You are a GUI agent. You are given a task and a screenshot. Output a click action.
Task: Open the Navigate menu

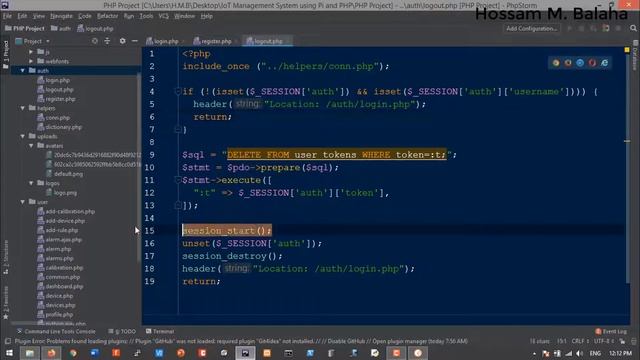coord(61,16)
